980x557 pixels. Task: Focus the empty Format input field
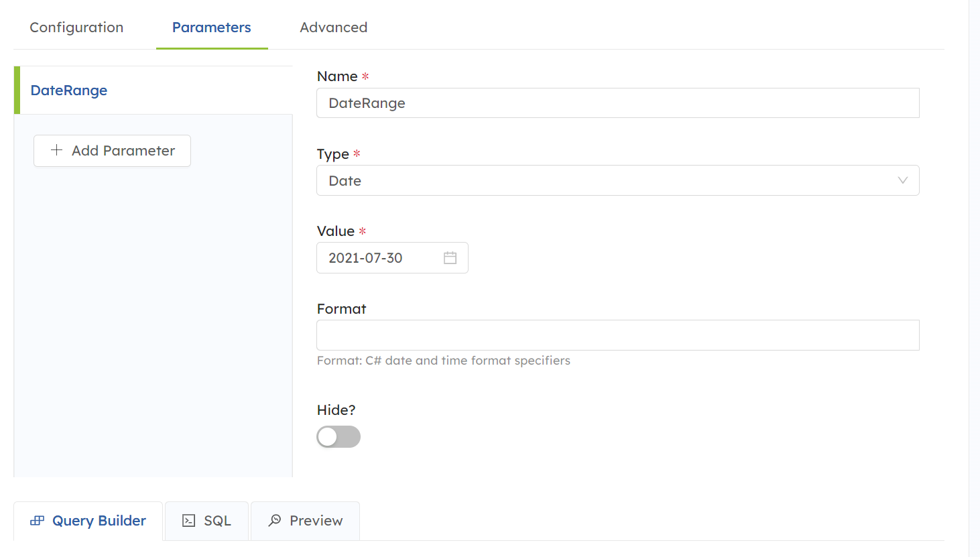[617, 335]
